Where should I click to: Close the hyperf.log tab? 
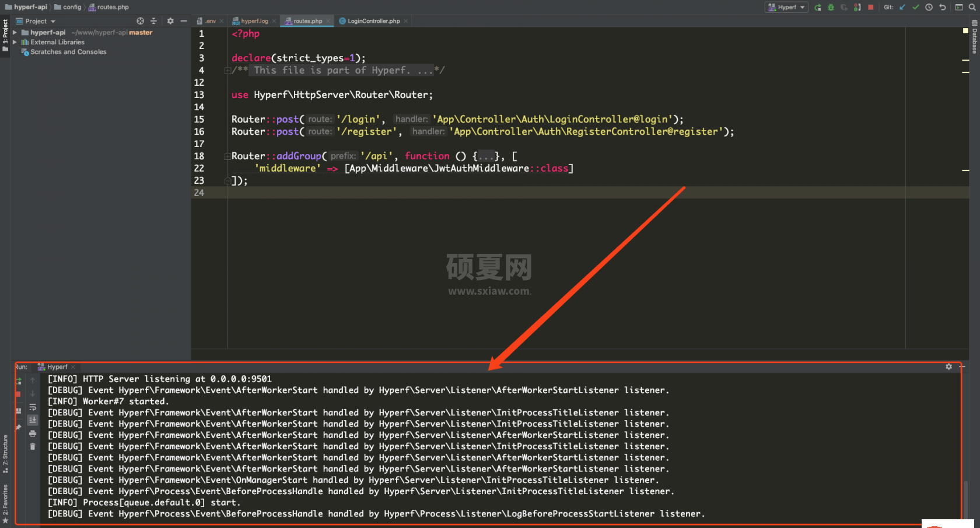coord(274,21)
